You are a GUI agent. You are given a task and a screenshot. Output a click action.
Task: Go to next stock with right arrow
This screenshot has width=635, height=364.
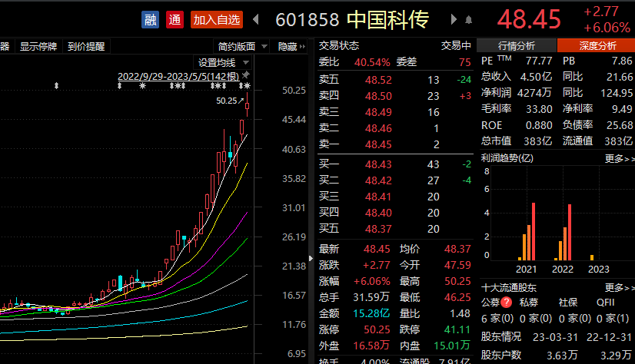(454, 19)
